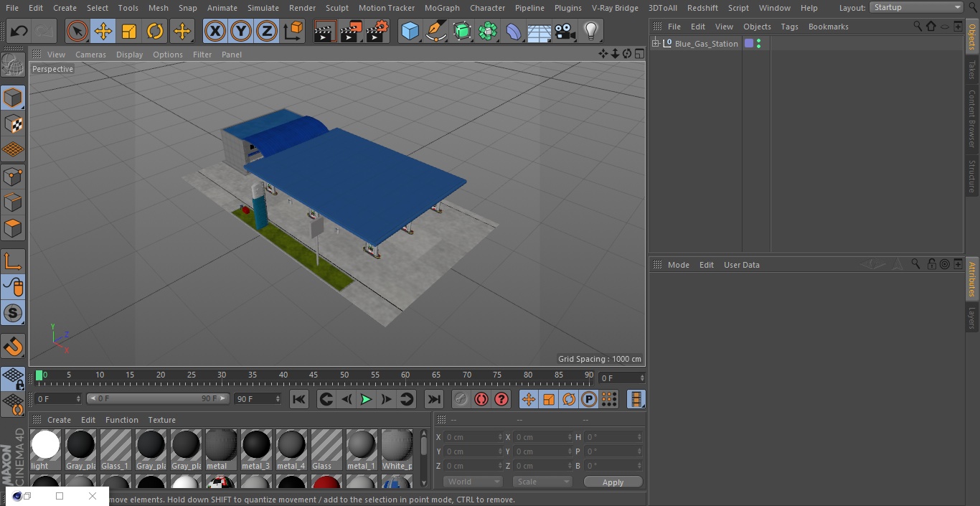Toggle Y axis lock
The image size is (980, 506).
(x=241, y=32)
